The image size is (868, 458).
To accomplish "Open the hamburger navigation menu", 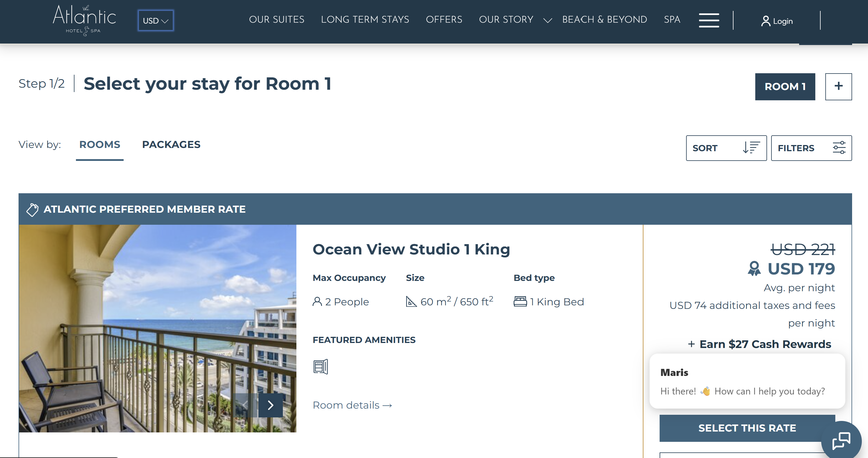I will tap(709, 20).
